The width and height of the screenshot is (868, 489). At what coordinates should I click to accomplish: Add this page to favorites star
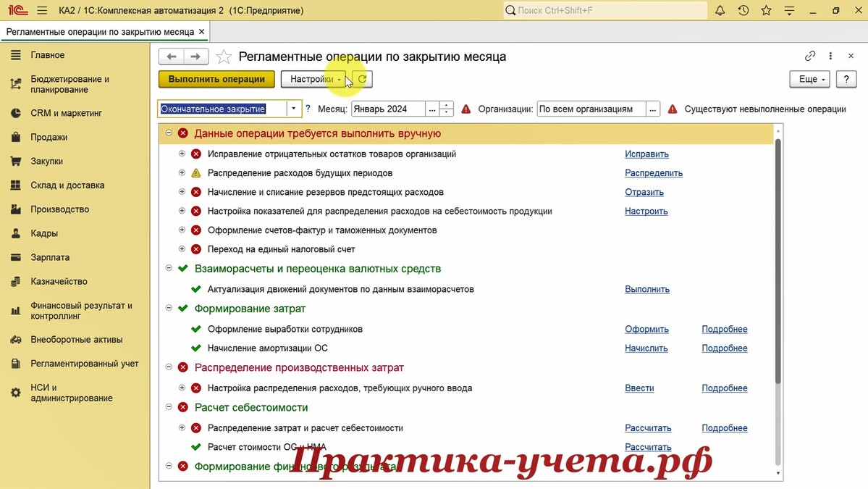pos(224,57)
